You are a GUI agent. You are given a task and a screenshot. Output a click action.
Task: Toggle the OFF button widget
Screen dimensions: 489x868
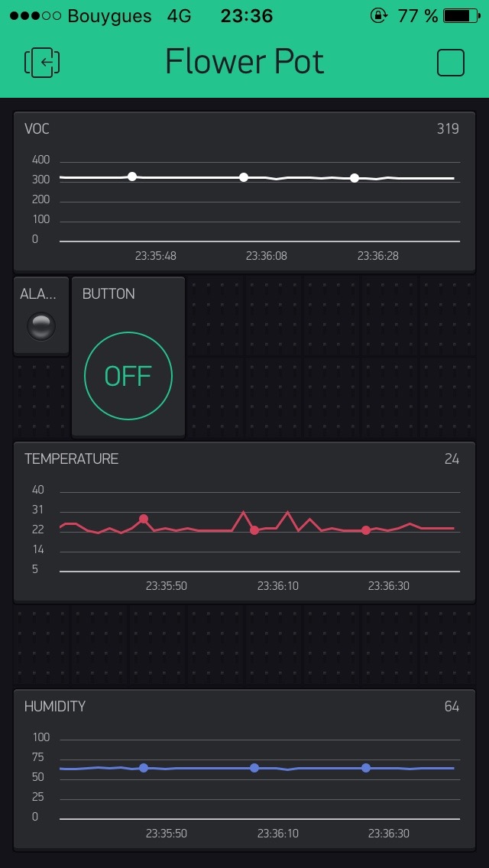128,376
